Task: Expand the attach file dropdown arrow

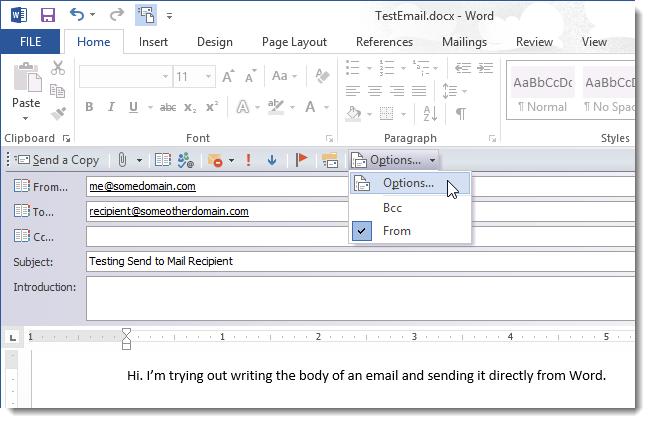Action: coord(139,160)
